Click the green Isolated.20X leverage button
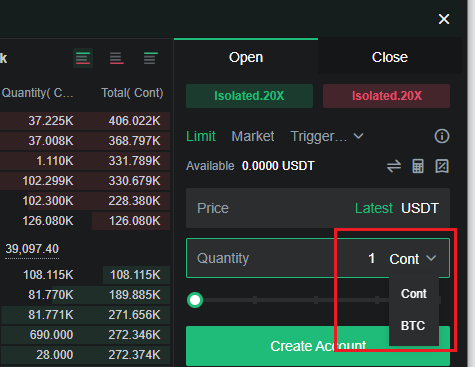The height and width of the screenshot is (367, 475). (x=249, y=96)
